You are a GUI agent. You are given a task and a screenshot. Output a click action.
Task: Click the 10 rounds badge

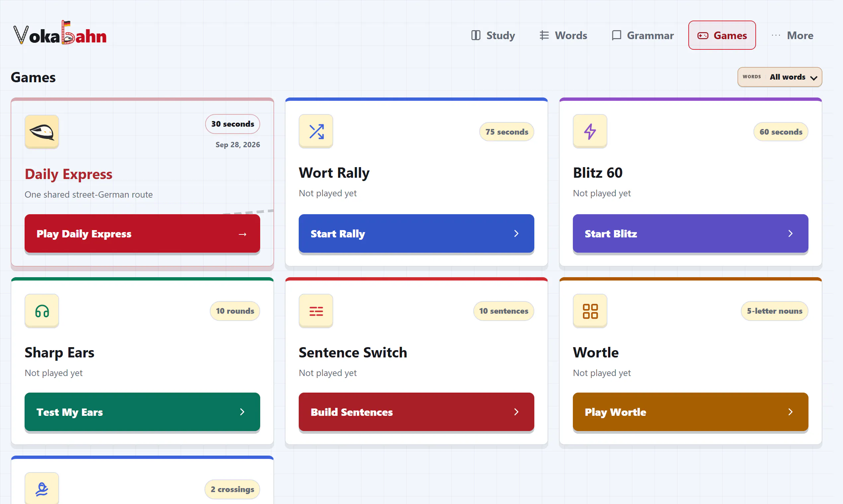point(235,311)
